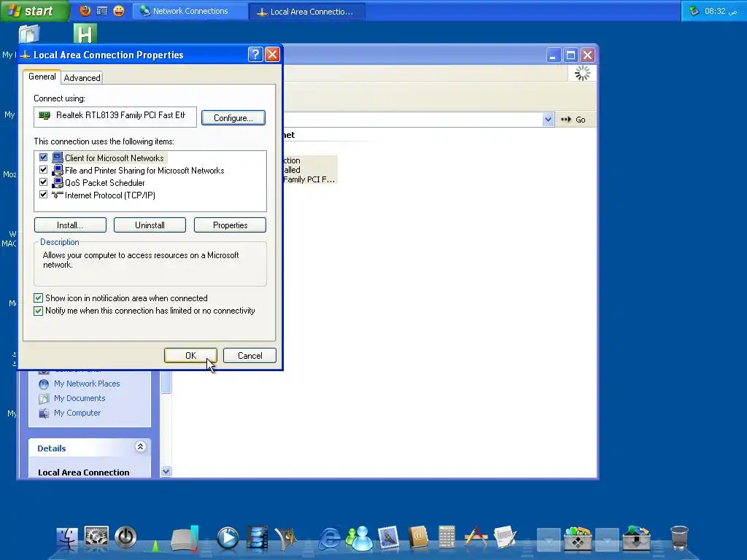Open the Finder icon in the dock
The width and height of the screenshot is (747, 560).
(x=66, y=539)
